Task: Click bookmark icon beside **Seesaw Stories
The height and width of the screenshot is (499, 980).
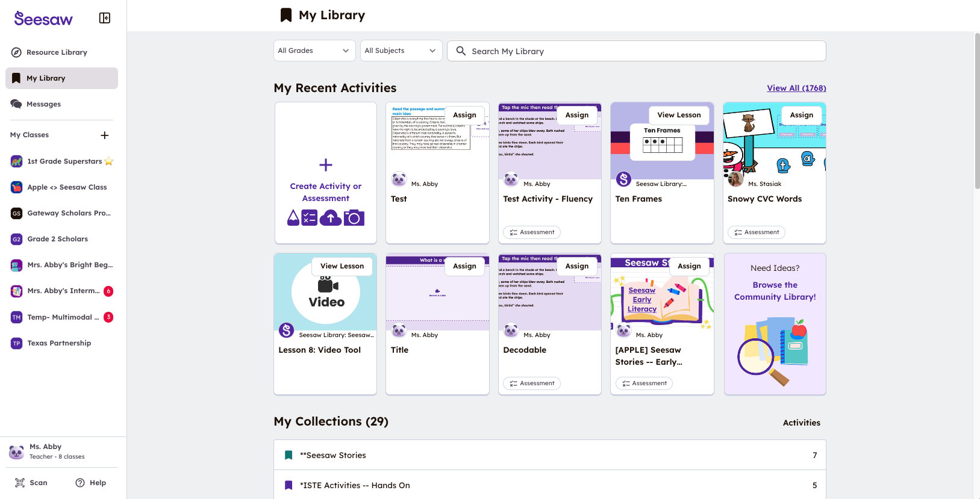Action: point(289,455)
